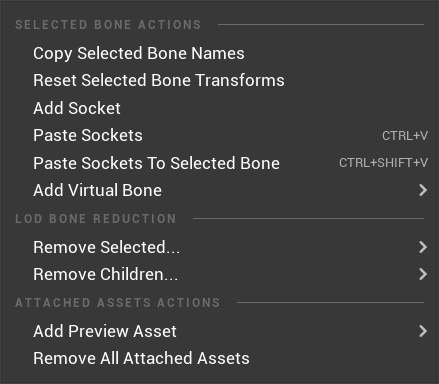Click the Selected Bone Actions section header

click(108, 25)
